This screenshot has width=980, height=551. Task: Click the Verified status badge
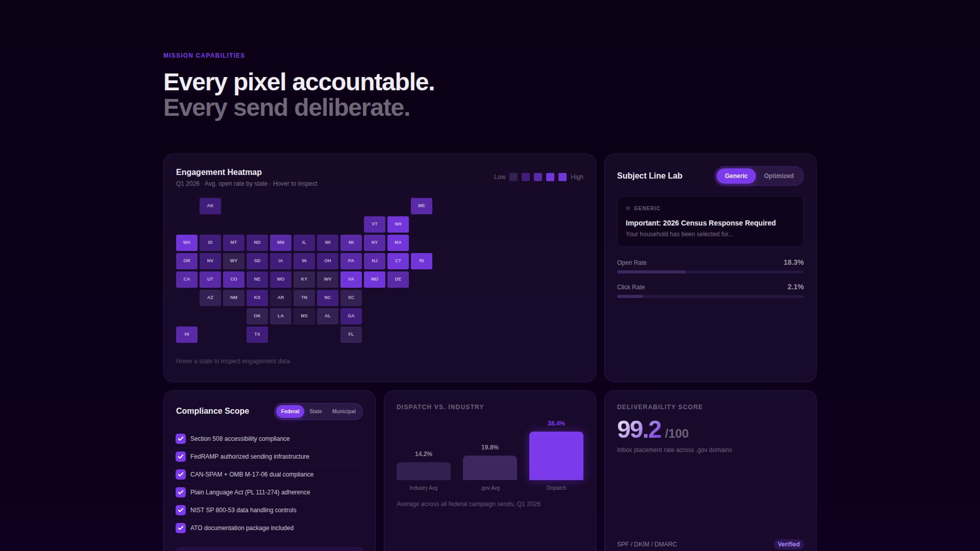[789, 544]
